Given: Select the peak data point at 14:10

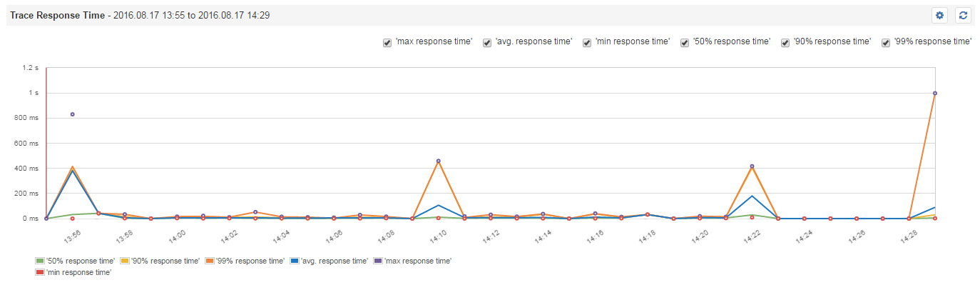Looking at the screenshot, I should 438,161.
